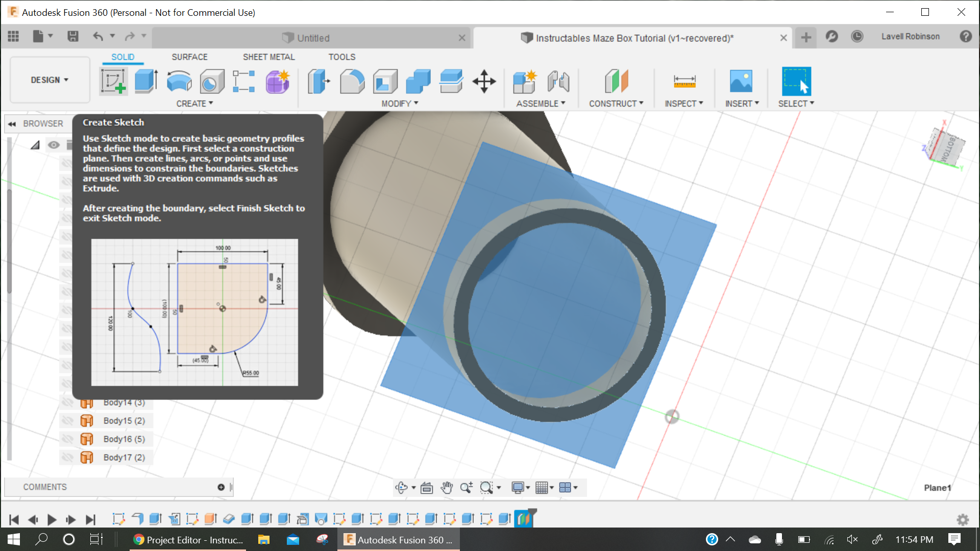Click the Measure inspect icon
Viewport: 980px width, 551px height.
pyautogui.click(x=684, y=82)
